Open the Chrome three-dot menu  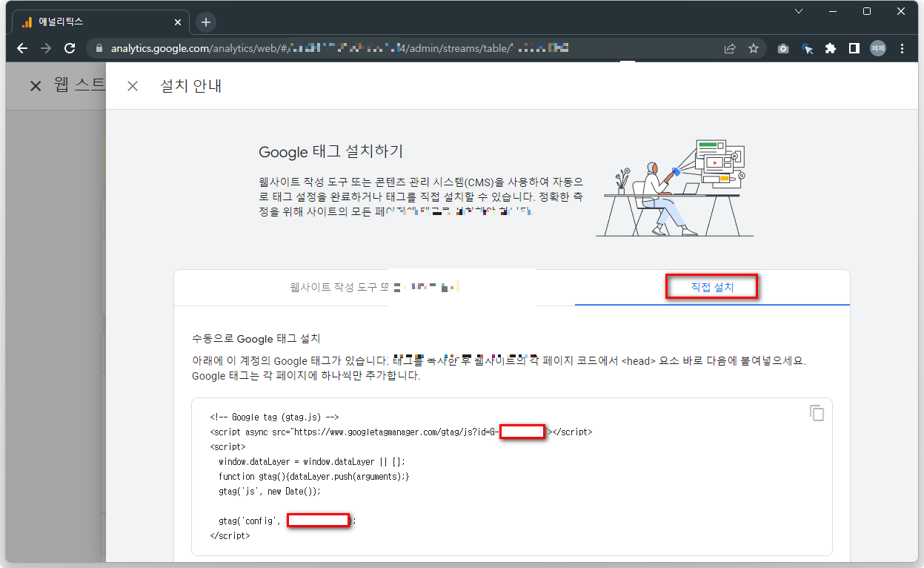click(x=902, y=47)
